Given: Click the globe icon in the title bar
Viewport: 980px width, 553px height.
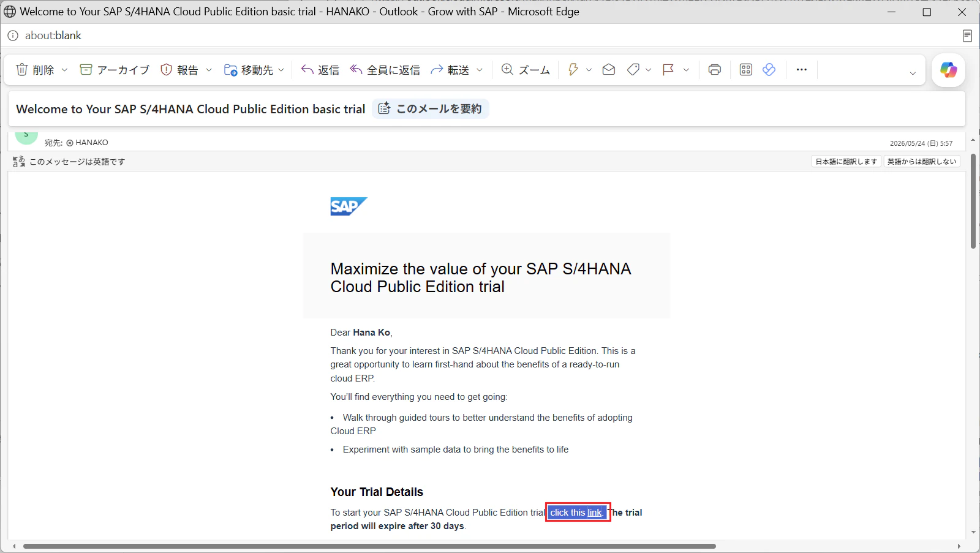Looking at the screenshot, I should pos(10,12).
